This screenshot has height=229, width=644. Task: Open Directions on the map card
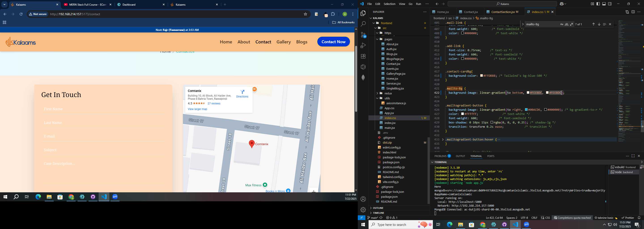(242, 94)
